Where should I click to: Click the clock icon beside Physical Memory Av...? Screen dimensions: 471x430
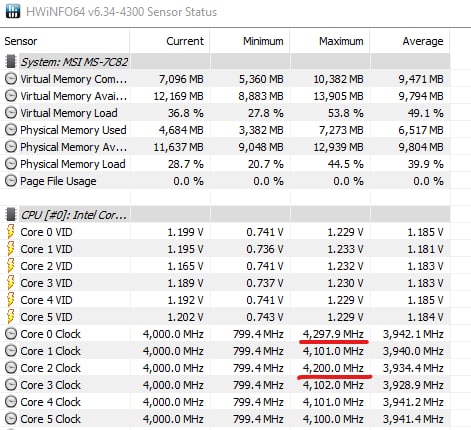11,147
